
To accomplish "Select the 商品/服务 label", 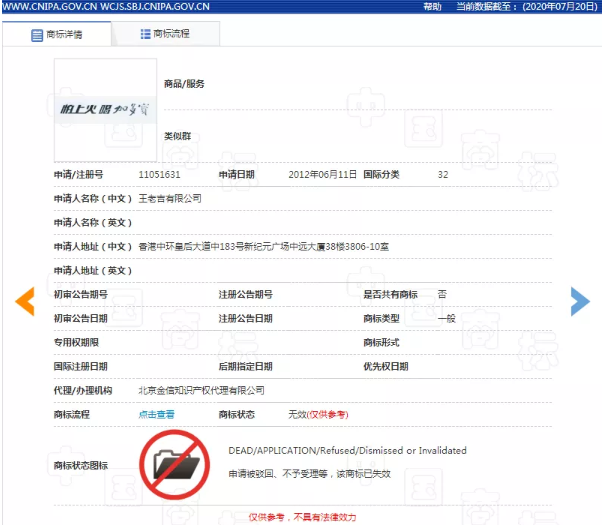I will (x=184, y=84).
